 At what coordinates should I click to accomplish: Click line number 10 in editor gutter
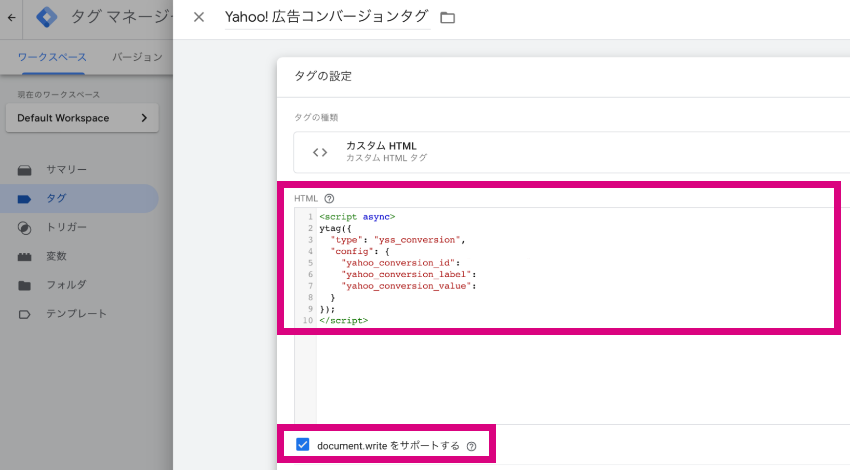(x=308, y=320)
